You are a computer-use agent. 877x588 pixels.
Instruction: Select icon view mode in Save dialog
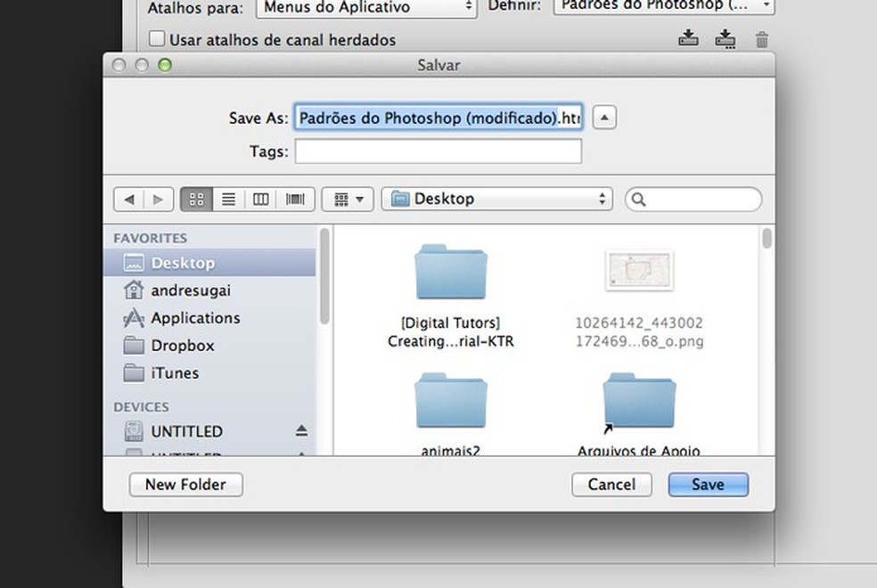pyautogui.click(x=197, y=200)
